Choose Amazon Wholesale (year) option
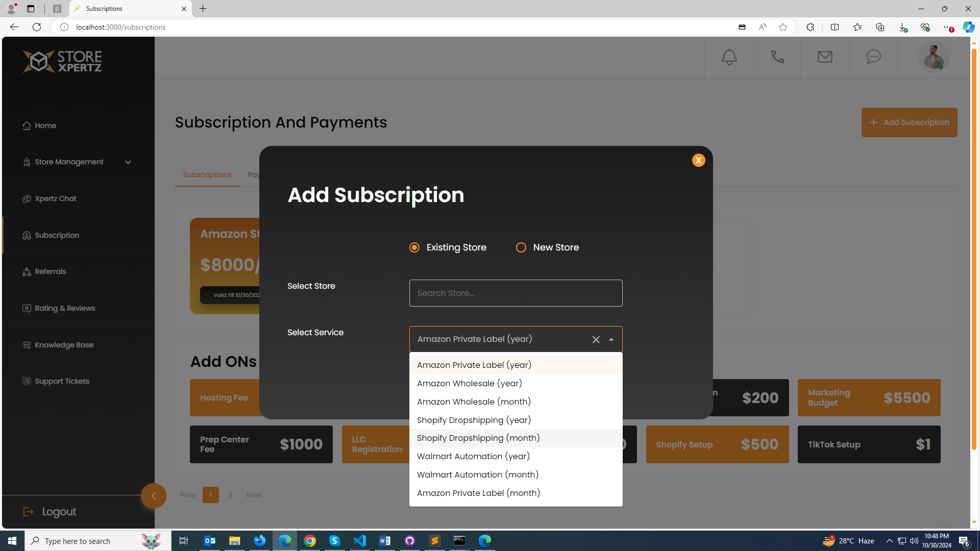980x551 pixels. tap(516, 383)
